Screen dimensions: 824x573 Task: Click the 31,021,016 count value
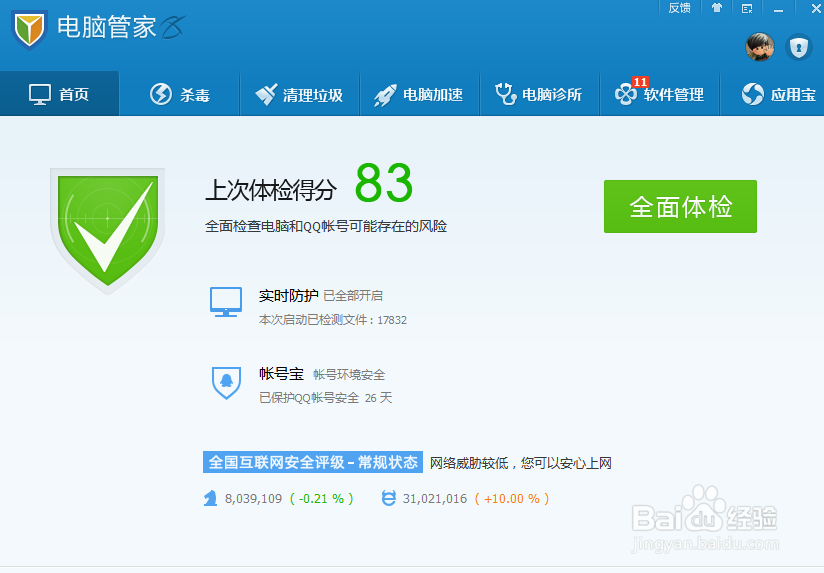pyautogui.click(x=435, y=498)
